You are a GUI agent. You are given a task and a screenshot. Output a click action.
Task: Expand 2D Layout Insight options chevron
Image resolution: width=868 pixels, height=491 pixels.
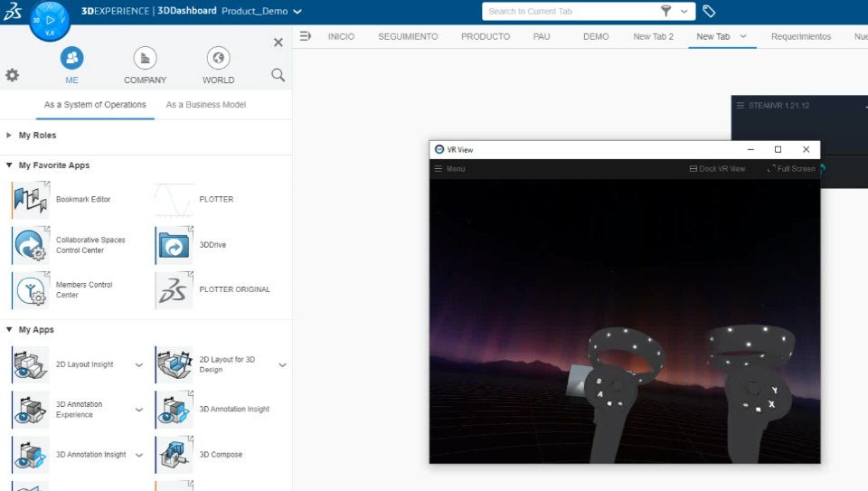139,364
